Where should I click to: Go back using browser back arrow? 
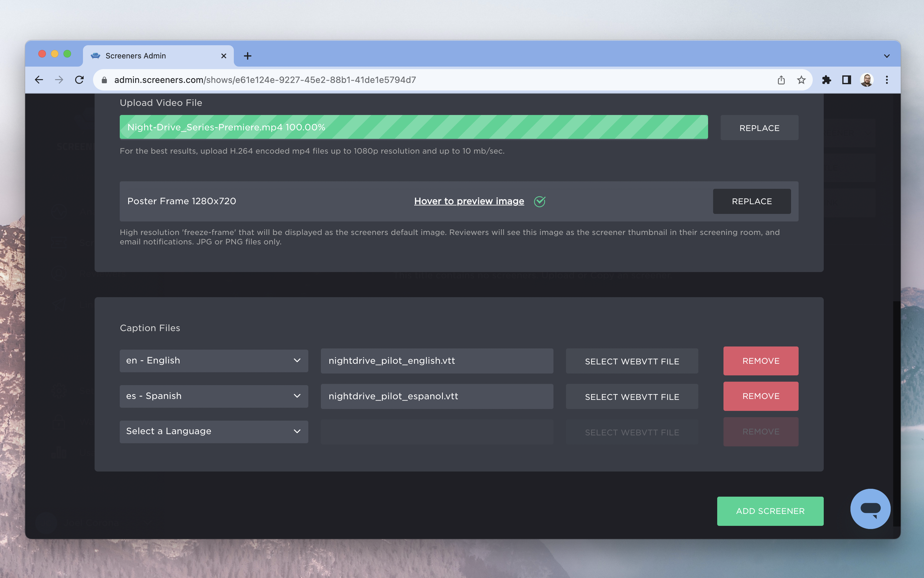[39, 80]
